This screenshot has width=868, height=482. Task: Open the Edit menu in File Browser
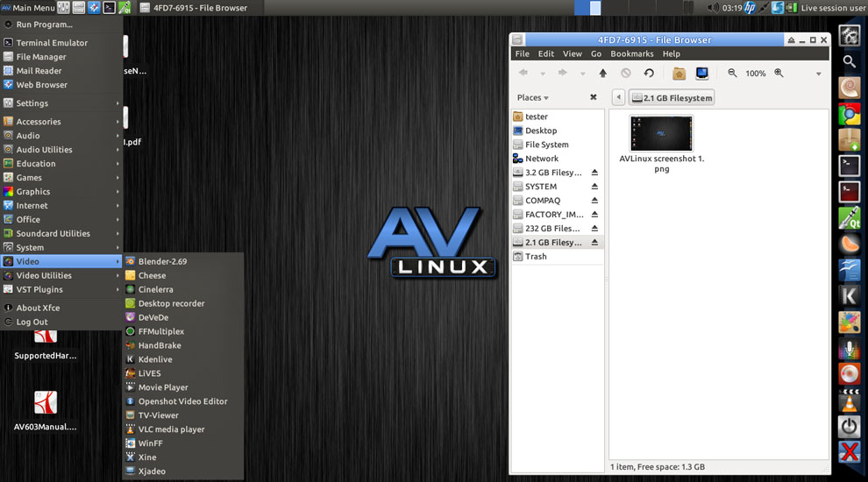coord(546,53)
